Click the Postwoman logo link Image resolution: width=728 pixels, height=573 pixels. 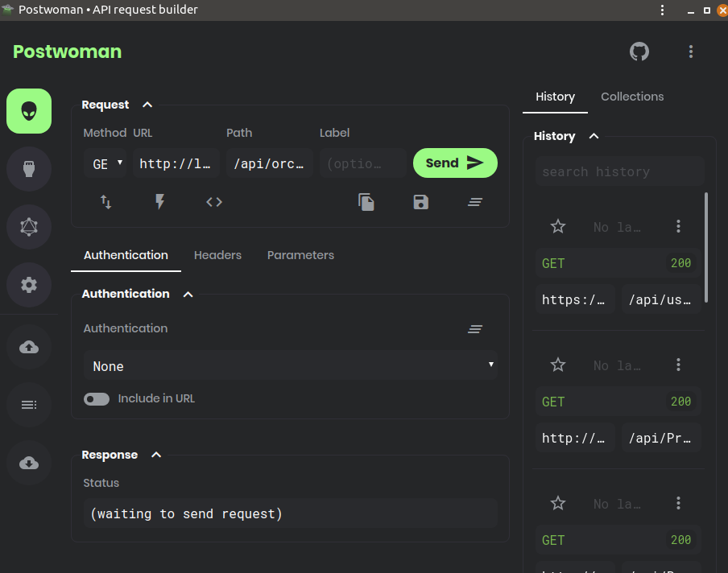68,52
